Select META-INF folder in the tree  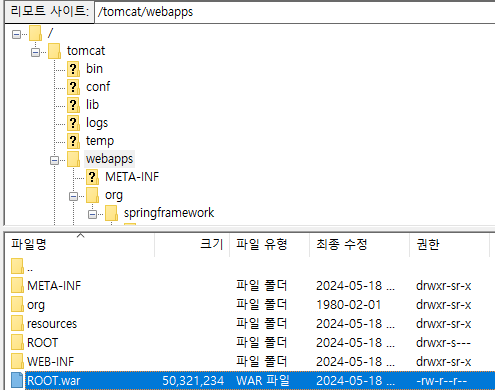tap(132, 177)
